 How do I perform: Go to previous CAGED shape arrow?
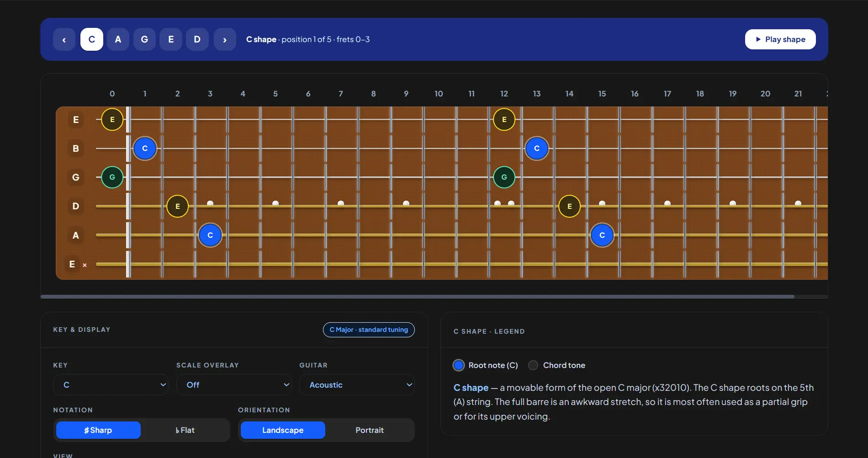point(64,39)
